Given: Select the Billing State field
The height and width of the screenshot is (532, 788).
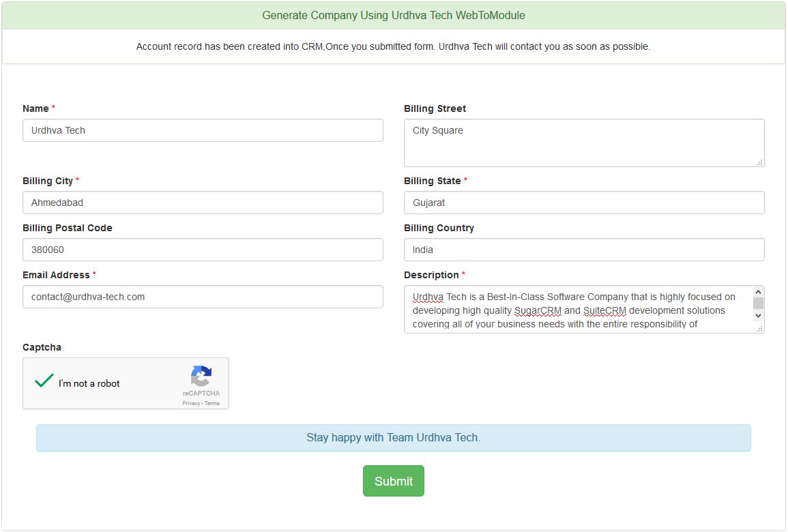Looking at the screenshot, I should coord(584,203).
